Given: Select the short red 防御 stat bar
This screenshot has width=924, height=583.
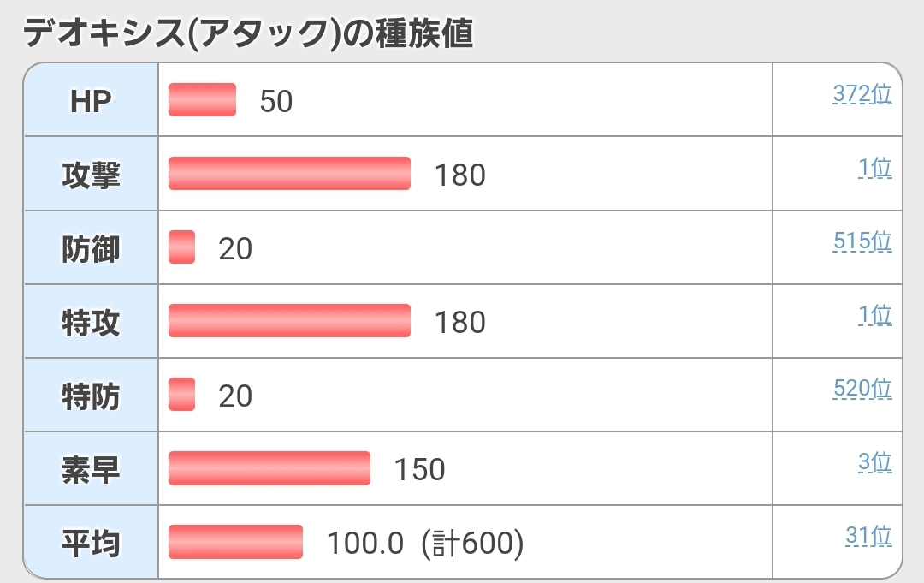Looking at the screenshot, I should point(181,247).
